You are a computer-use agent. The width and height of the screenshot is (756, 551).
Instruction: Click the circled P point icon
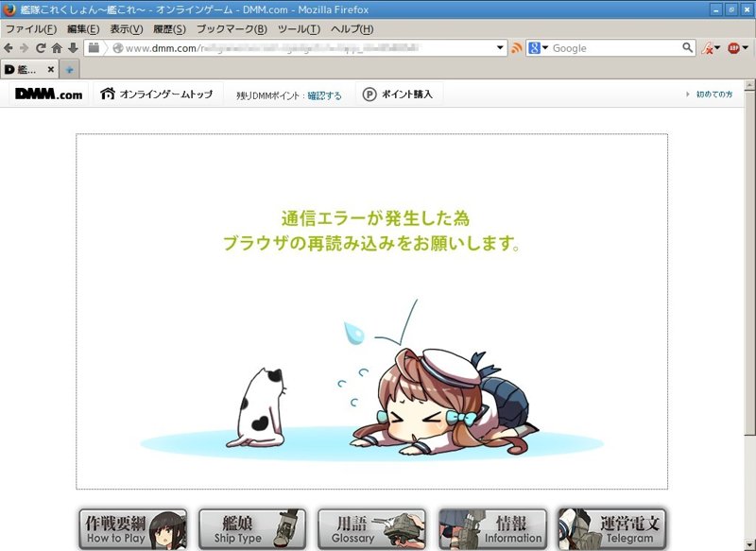pos(369,94)
